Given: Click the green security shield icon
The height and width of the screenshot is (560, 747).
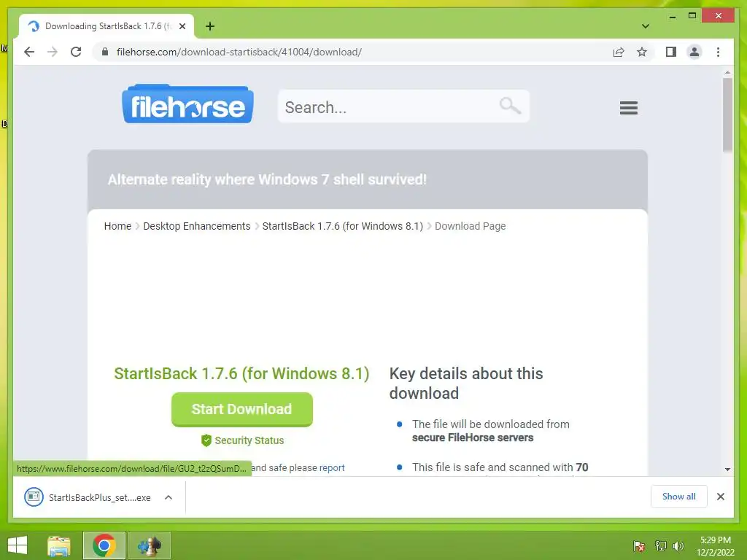Looking at the screenshot, I should [x=206, y=440].
